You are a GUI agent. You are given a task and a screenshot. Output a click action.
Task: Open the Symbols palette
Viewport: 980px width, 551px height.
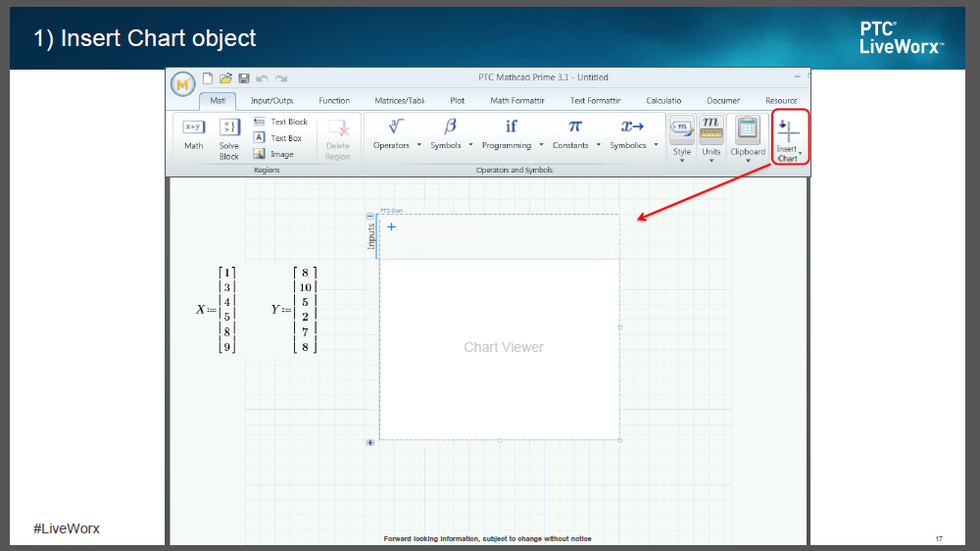click(x=446, y=134)
